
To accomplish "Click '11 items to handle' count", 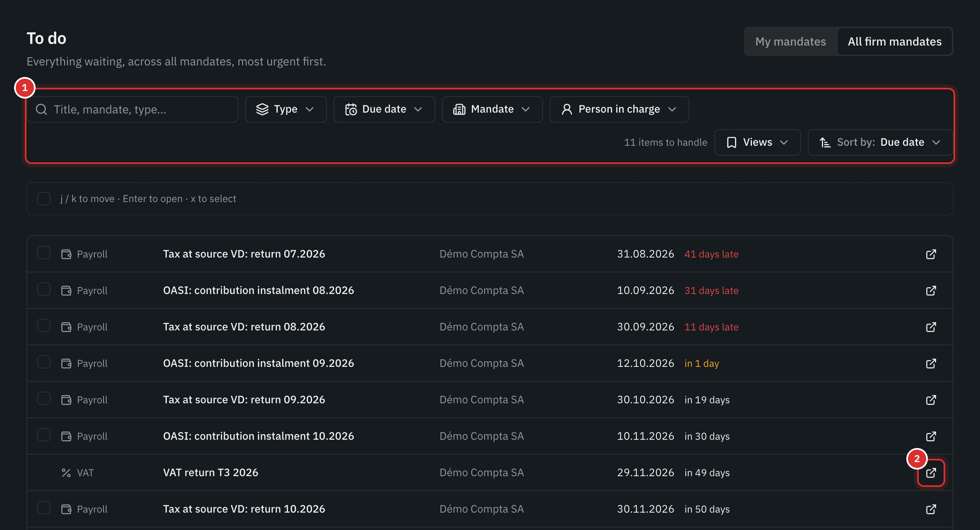I will click(x=665, y=142).
